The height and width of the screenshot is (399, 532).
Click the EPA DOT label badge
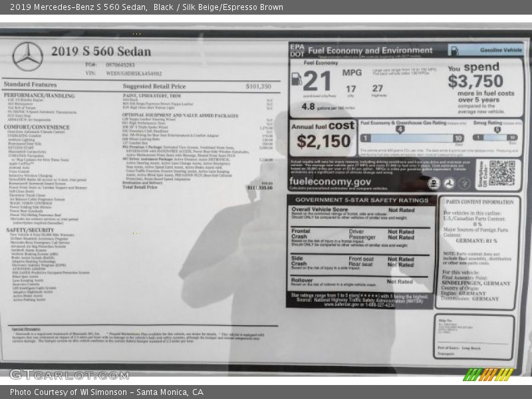click(297, 51)
